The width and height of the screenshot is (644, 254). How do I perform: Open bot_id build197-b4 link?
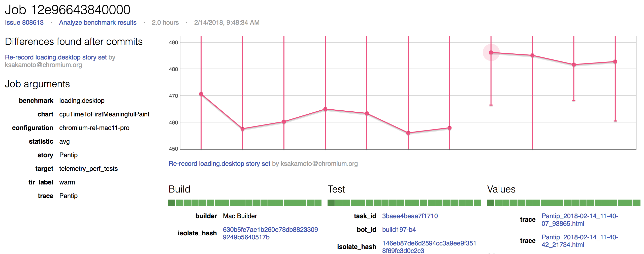tap(399, 230)
